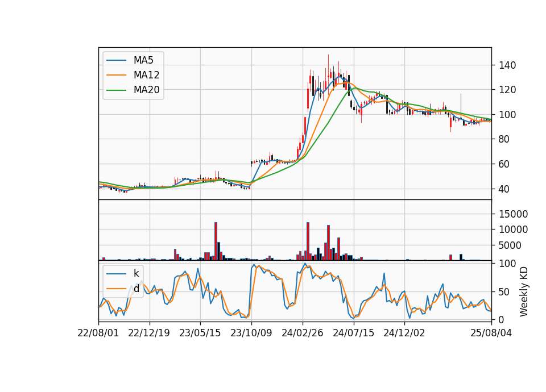Click the 5000 volume axis label
Viewport: 546px width, 392px height.
[510, 245]
